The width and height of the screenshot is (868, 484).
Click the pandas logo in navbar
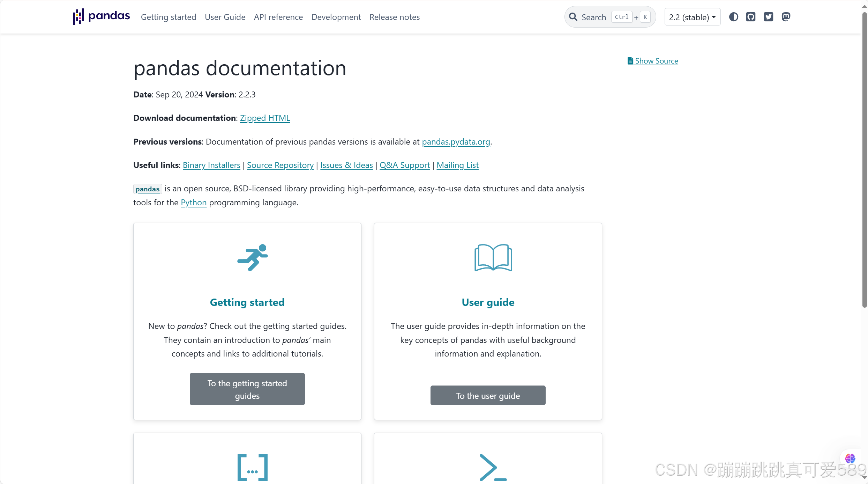tap(101, 16)
